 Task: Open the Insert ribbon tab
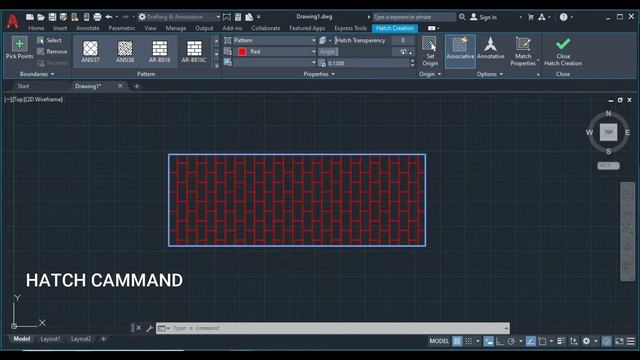click(60, 28)
